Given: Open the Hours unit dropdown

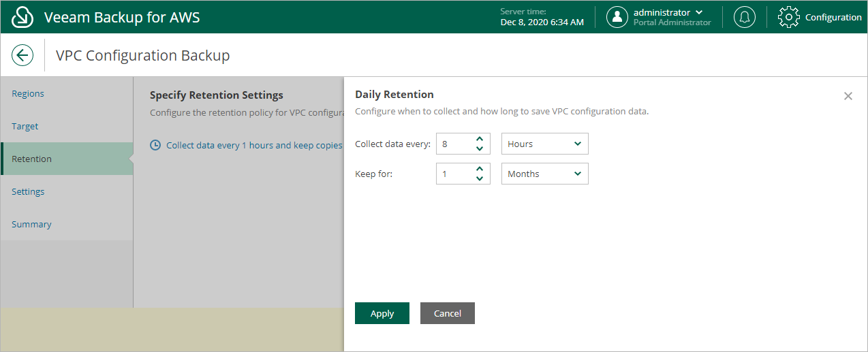Looking at the screenshot, I should pos(545,144).
